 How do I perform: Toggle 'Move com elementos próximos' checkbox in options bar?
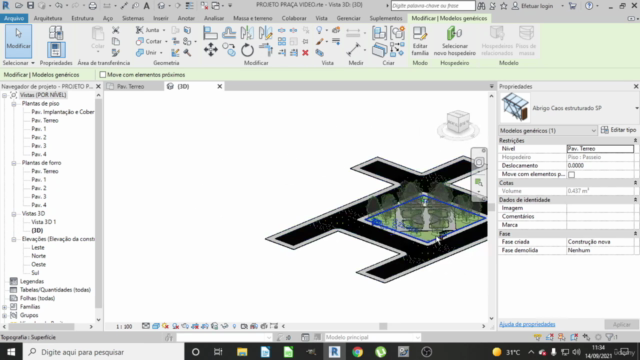point(103,75)
